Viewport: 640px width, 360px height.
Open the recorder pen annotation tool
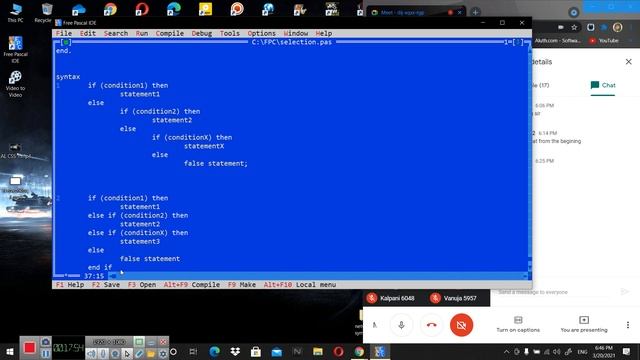click(139, 353)
